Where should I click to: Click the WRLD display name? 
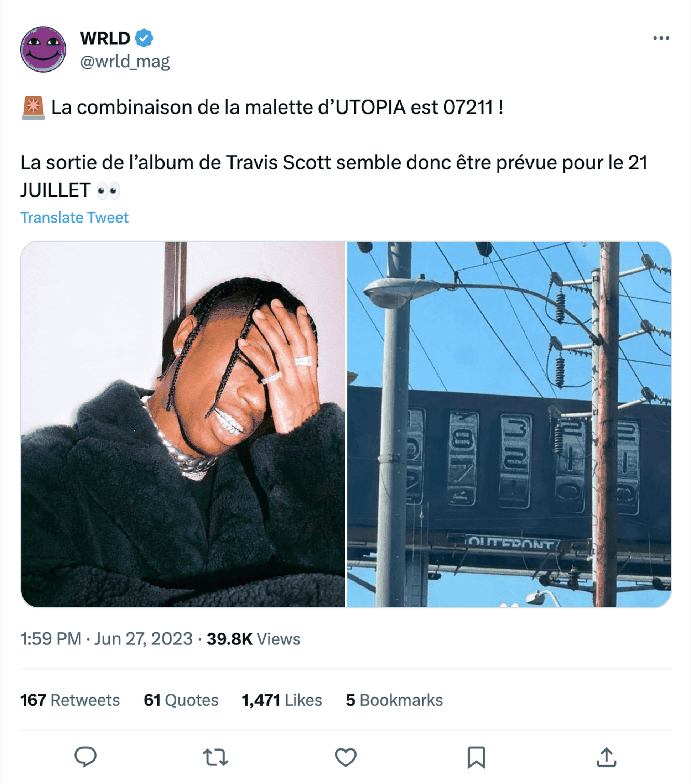(x=105, y=38)
